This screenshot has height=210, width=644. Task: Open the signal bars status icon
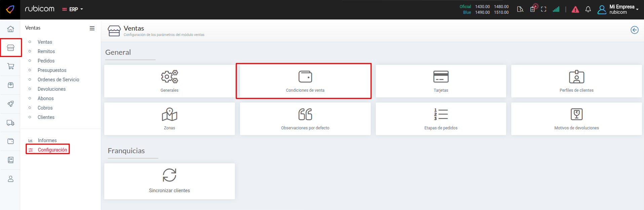pos(556,9)
